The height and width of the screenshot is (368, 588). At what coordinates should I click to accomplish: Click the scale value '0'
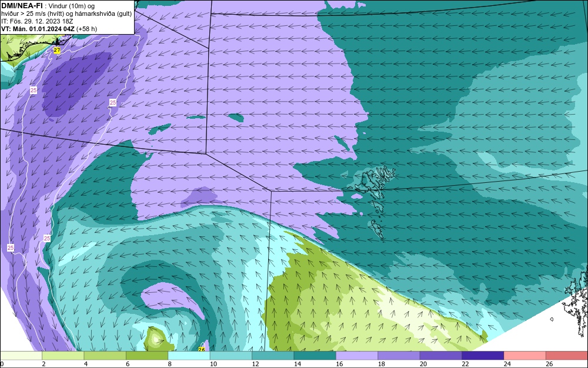click(x=2, y=364)
